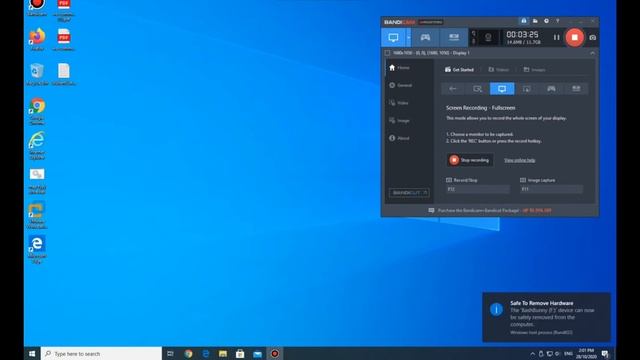Click the taskbar search box
Screen dimensions: 640x360
click(101, 353)
